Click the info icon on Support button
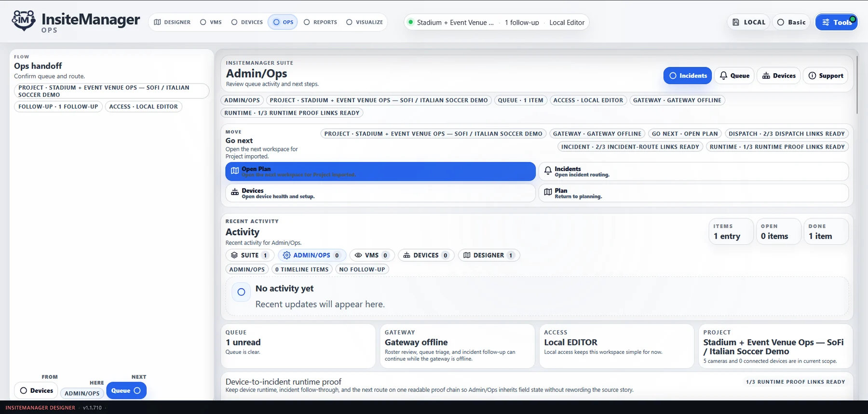Screen dimensions: 868x414 pos(812,76)
